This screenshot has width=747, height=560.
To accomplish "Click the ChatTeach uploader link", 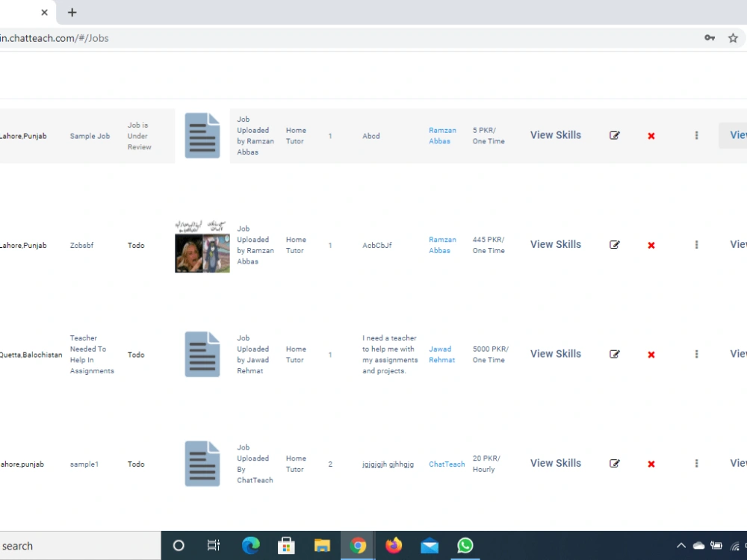I will (x=446, y=464).
